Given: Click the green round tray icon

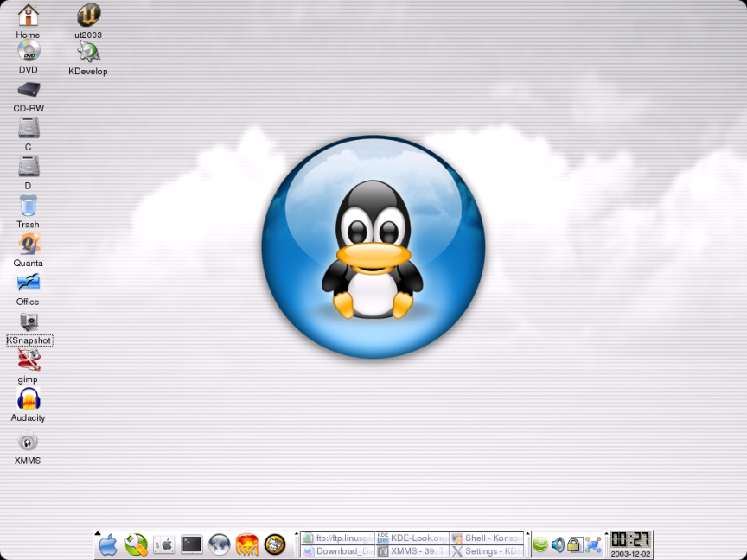Looking at the screenshot, I should pos(539,544).
